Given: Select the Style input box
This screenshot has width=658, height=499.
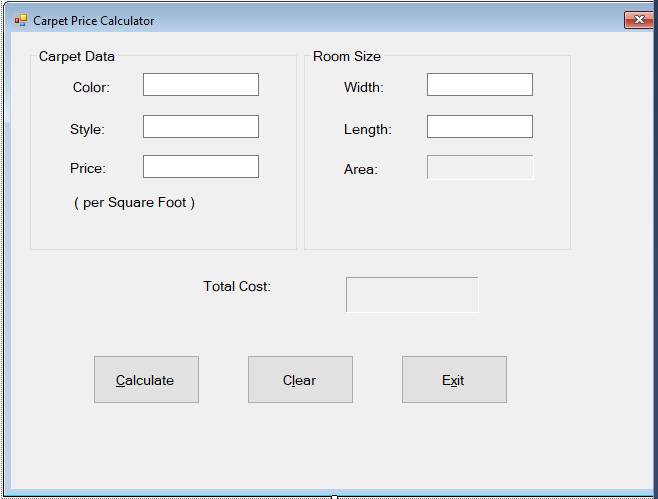Looking at the screenshot, I should click(201, 127).
